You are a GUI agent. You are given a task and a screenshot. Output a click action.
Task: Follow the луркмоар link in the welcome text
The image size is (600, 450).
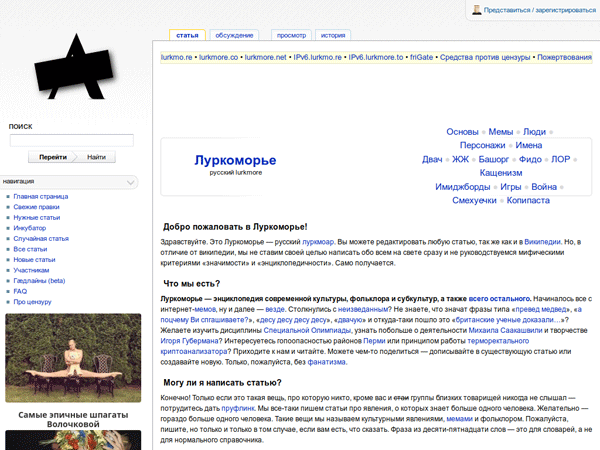318,242
